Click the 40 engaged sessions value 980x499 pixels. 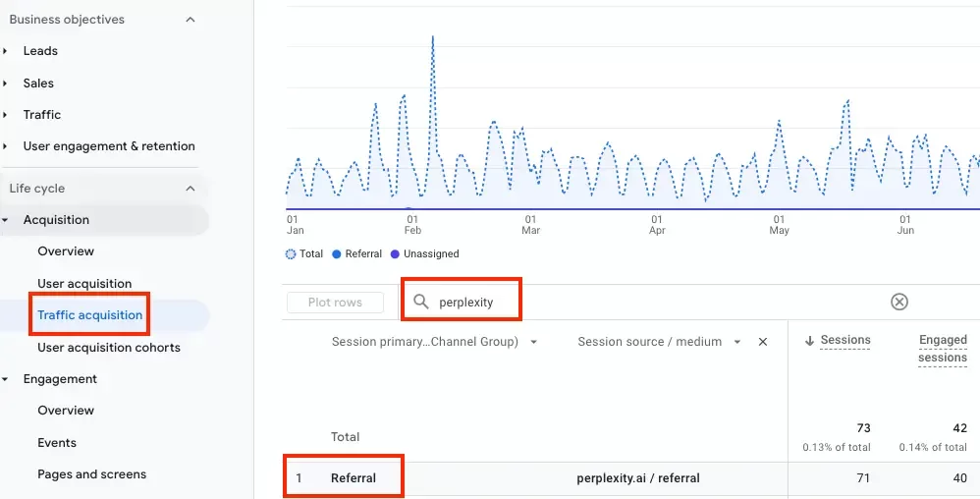pyautogui.click(x=960, y=478)
